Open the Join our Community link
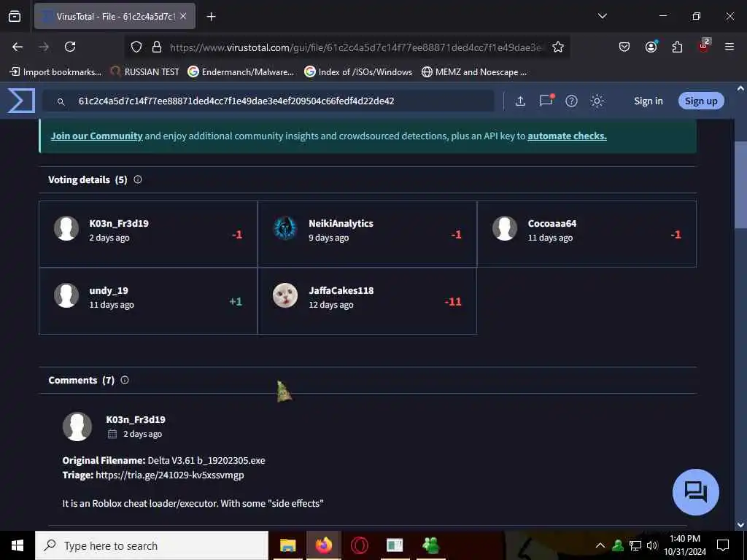 (97, 136)
